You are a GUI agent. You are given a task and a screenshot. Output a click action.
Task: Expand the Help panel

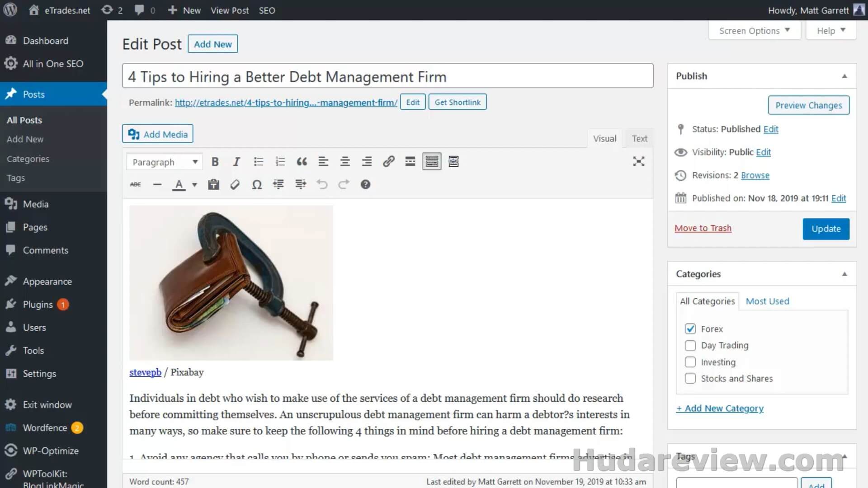(x=831, y=31)
